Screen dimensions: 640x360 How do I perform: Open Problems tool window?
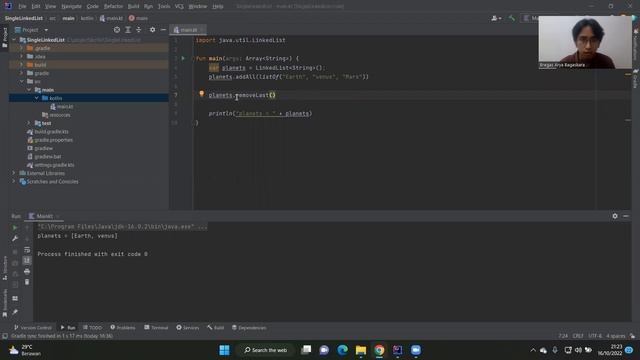(x=122, y=327)
